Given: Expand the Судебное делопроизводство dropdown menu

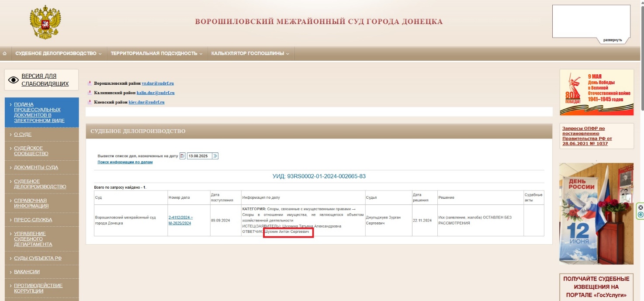Looking at the screenshot, I should (x=58, y=53).
